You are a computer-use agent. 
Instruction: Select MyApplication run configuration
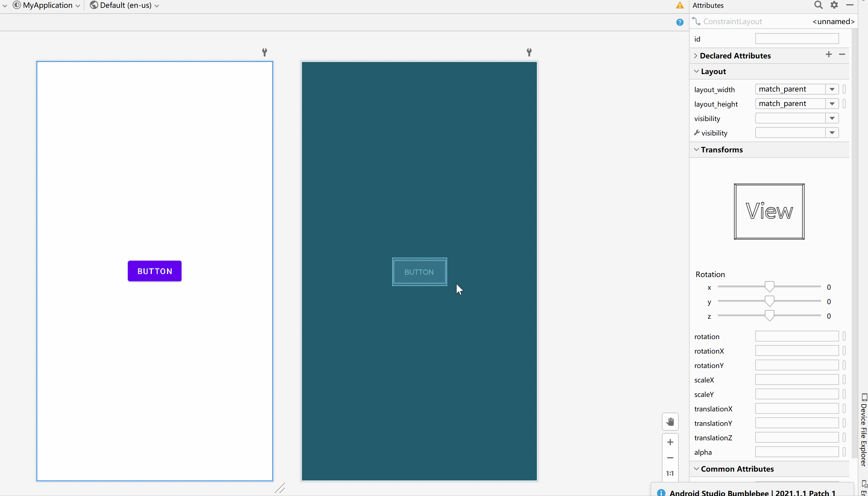(x=45, y=5)
